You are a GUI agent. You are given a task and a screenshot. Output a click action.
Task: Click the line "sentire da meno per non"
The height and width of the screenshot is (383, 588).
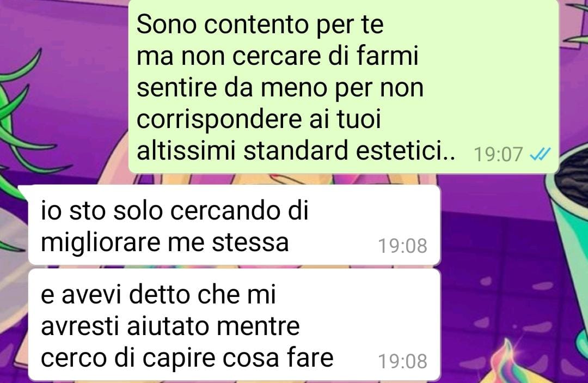pyautogui.click(x=280, y=88)
